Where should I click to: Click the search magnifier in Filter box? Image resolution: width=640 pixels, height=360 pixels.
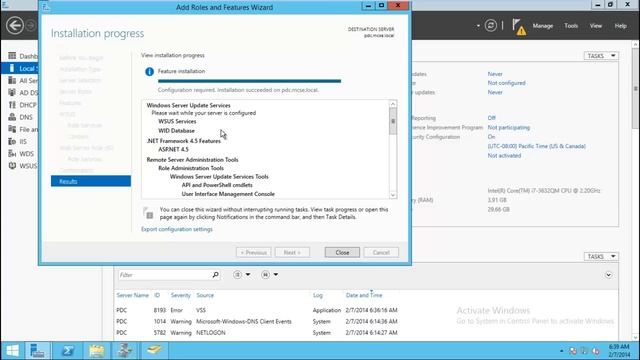216,275
